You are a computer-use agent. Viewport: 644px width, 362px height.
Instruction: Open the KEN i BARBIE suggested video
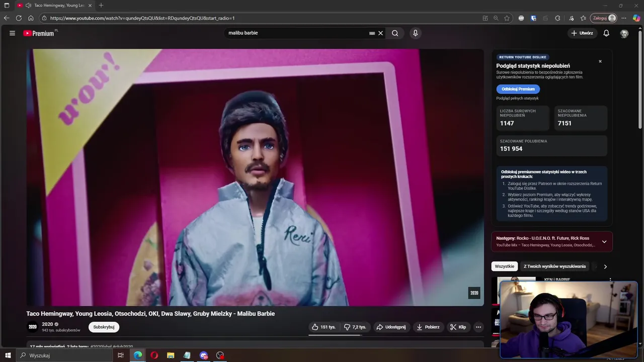(x=557, y=280)
